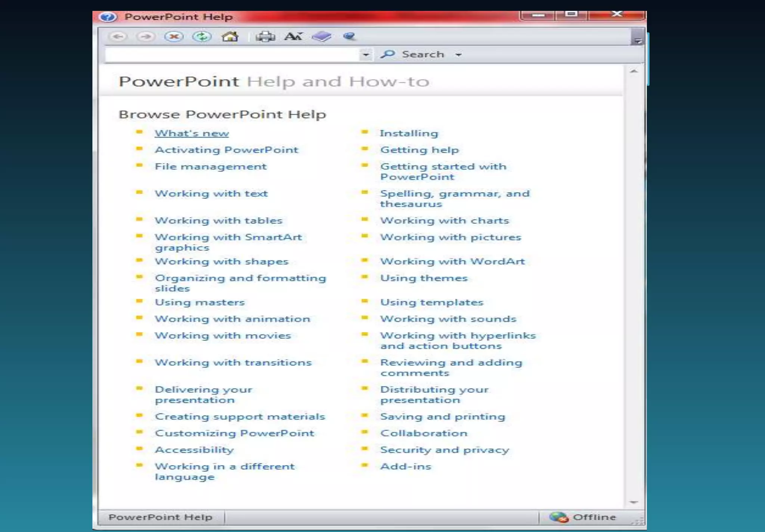The width and height of the screenshot is (765, 532).
Task: Click the Refresh icon
Action: coord(202,37)
